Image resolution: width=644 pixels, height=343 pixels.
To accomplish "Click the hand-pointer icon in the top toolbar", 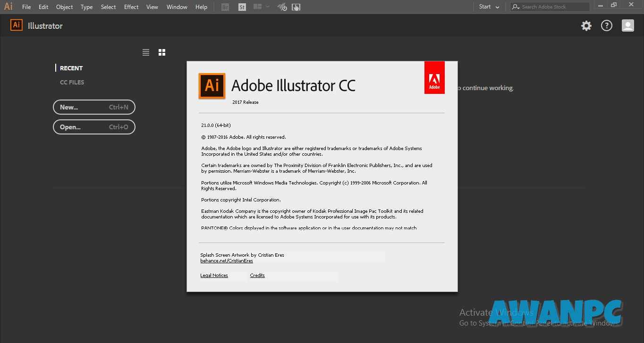I will [x=296, y=7].
